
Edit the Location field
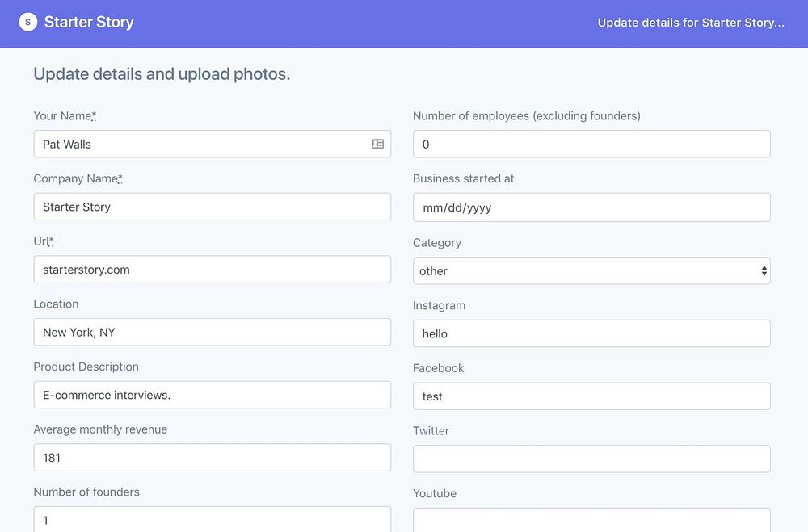(x=212, y=332)
